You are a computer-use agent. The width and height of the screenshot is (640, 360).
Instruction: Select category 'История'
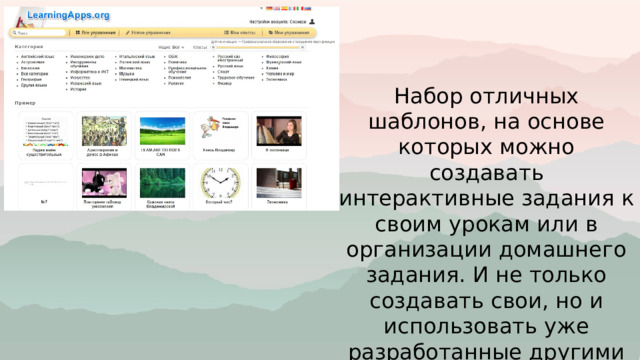click(x=78, y=89)
